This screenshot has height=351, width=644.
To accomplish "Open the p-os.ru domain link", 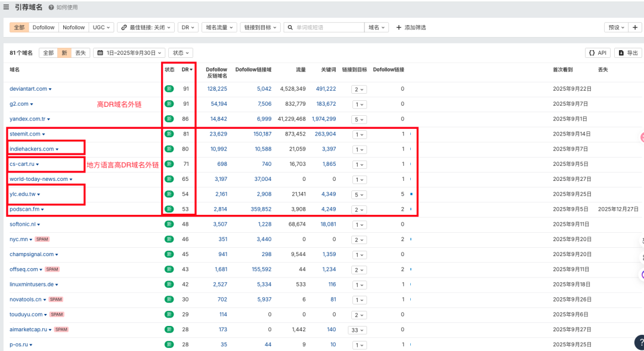I will 18,345.
